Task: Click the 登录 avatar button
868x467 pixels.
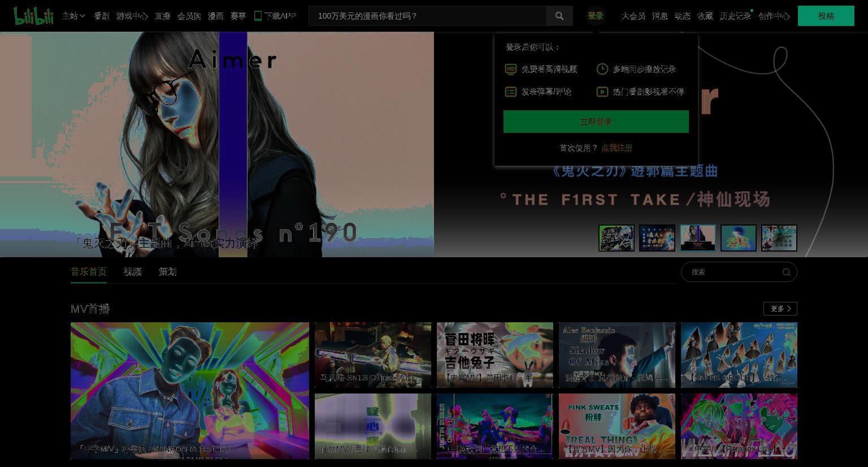Action: (596, 16)
